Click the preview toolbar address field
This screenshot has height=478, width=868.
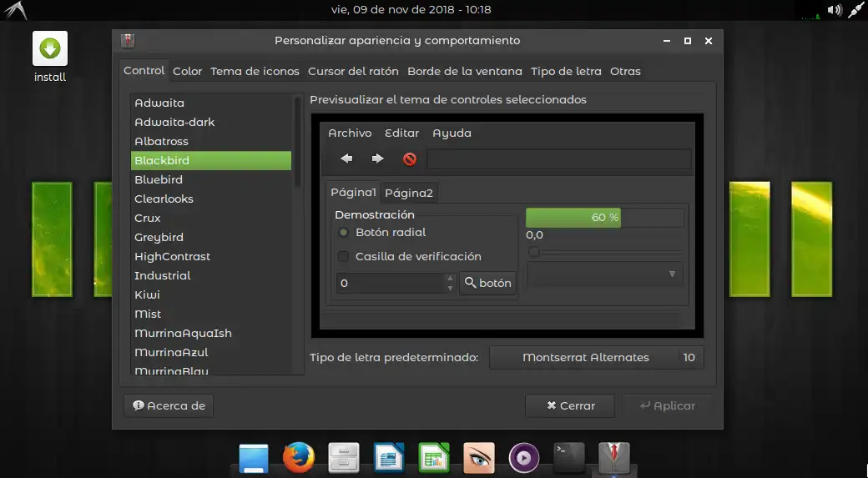559,159
